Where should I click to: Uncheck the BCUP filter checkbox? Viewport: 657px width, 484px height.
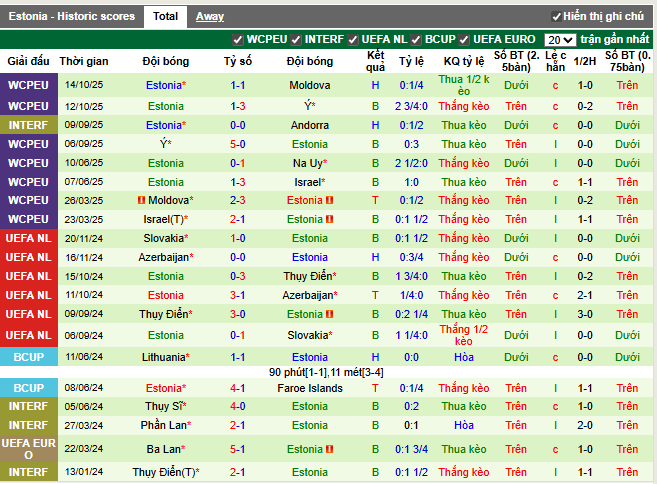(416, 40)
